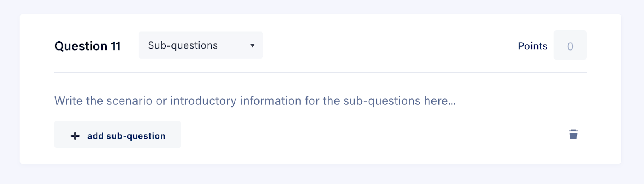The image size is (644, 184).
Task: Click the Question 11 heading
Action: coord(87,46)
